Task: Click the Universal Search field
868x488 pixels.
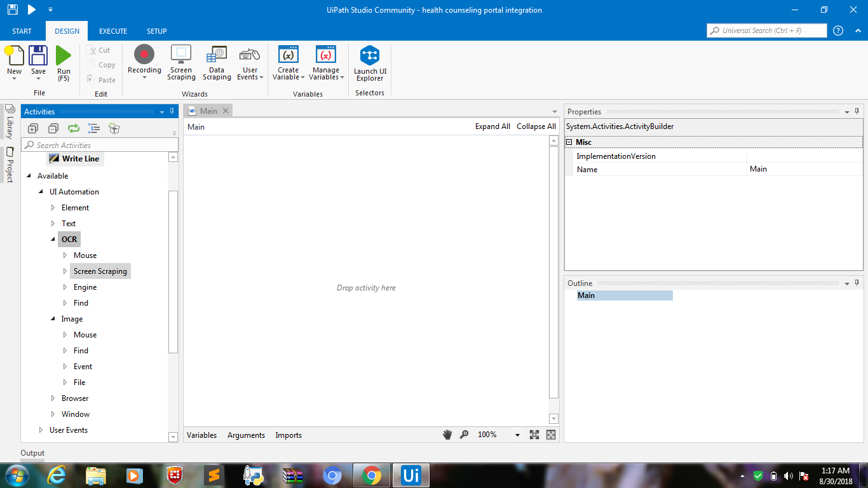Action: (x=767, y=30)
